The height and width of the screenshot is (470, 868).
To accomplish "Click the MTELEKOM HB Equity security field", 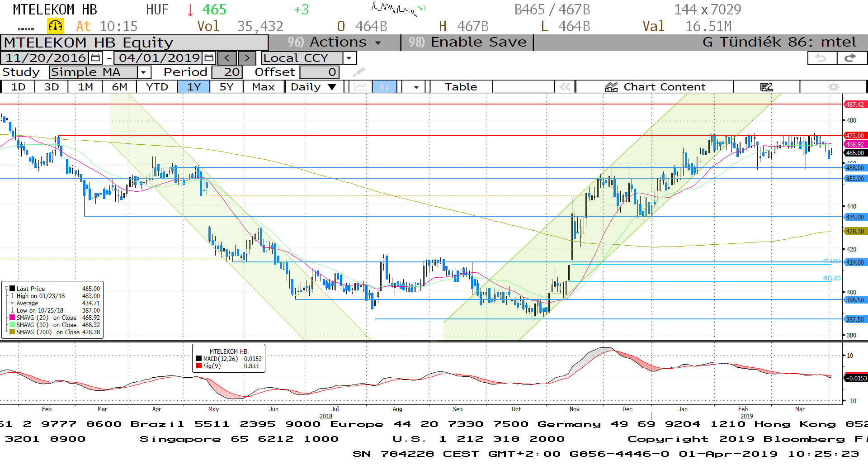I will (135, 43).
